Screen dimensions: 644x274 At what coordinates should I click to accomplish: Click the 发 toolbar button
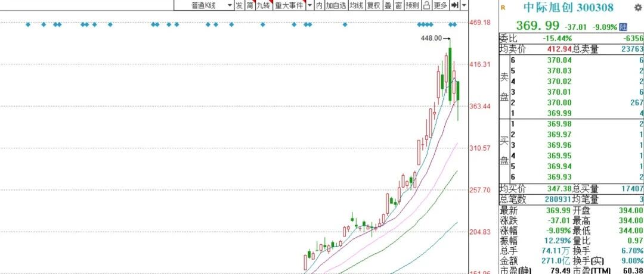[239, 5]
